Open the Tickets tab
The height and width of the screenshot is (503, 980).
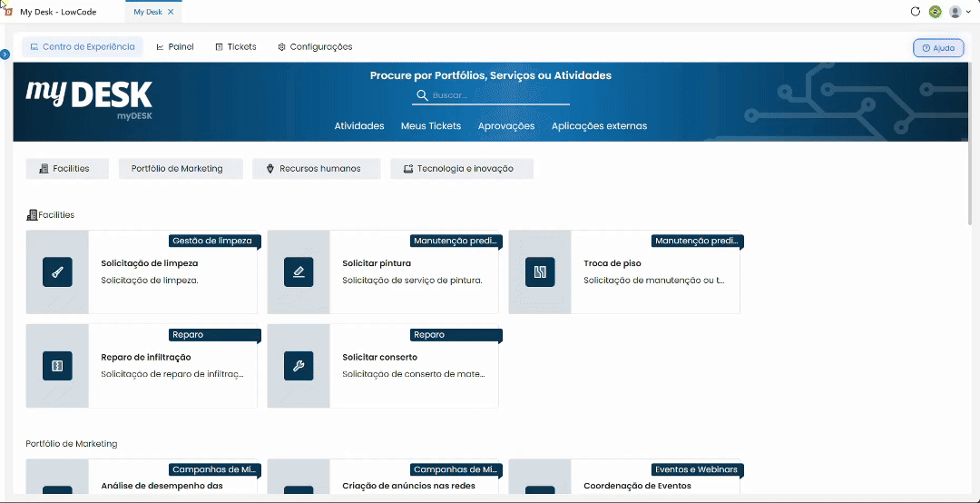(x=236, y=47)
